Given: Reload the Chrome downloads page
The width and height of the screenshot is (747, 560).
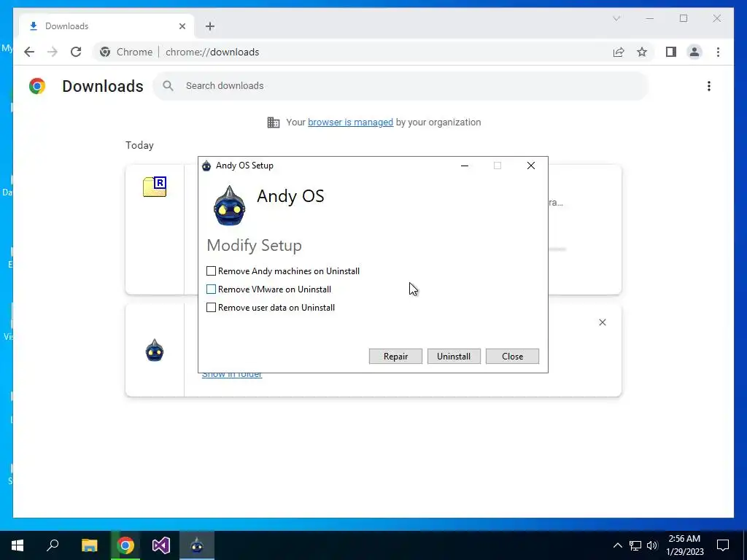Looking at the screenshot, I should tap(76, 52).
